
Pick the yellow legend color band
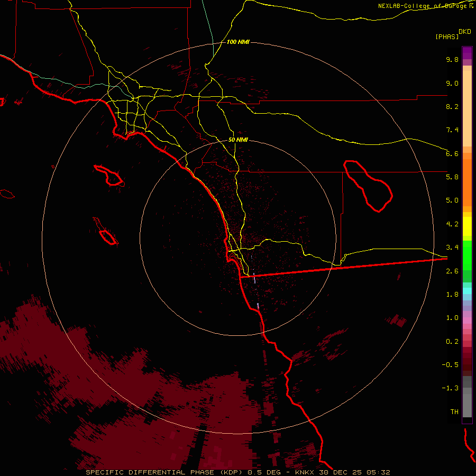coord(467,226)
